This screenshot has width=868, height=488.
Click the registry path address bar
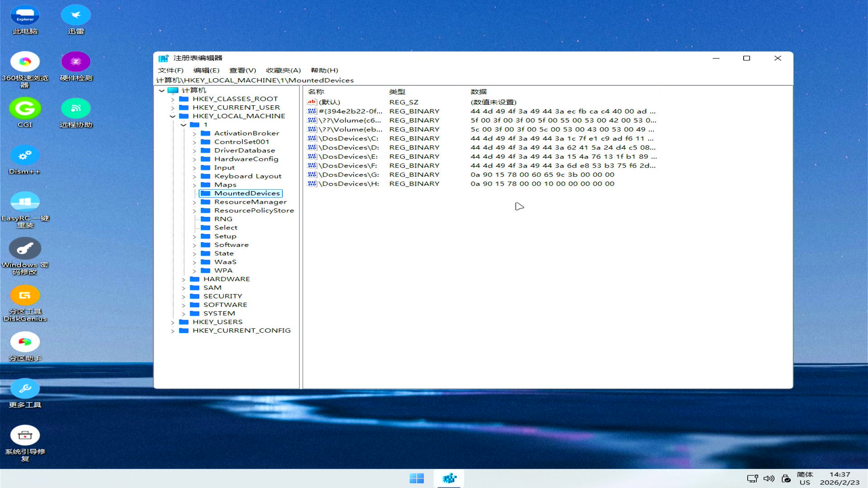click(316, 80)
